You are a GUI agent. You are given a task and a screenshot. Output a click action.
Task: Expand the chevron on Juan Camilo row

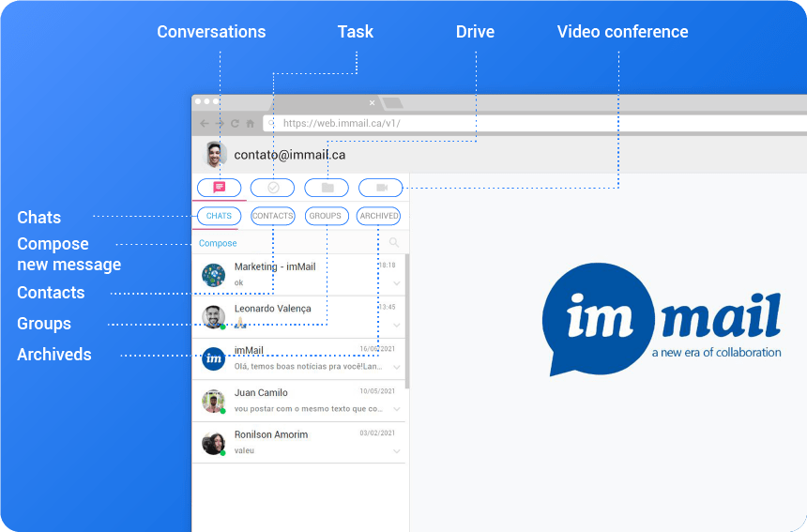(x=397, y=409)
